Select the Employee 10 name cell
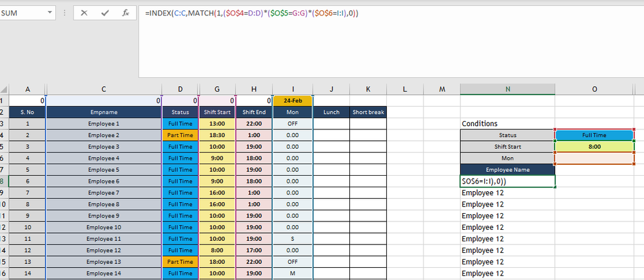This screenshot has height=280, width=644. click(x=104, y=227)
